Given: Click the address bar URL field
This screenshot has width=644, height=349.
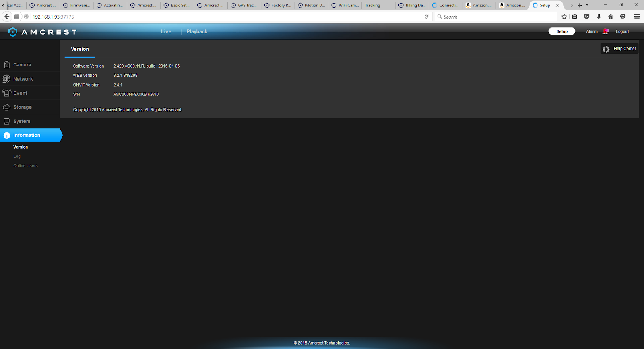Looking at the screenshot, I should pyautogui.click(x=225, y=17).
